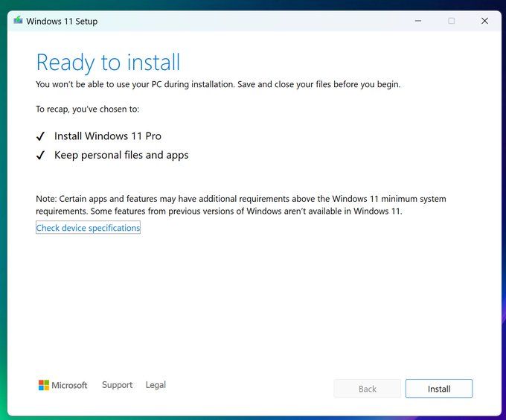The image size is (506, 420).
Task: Click the 'To recap, you've chosen to:' text
Action: tap(88, 109)
